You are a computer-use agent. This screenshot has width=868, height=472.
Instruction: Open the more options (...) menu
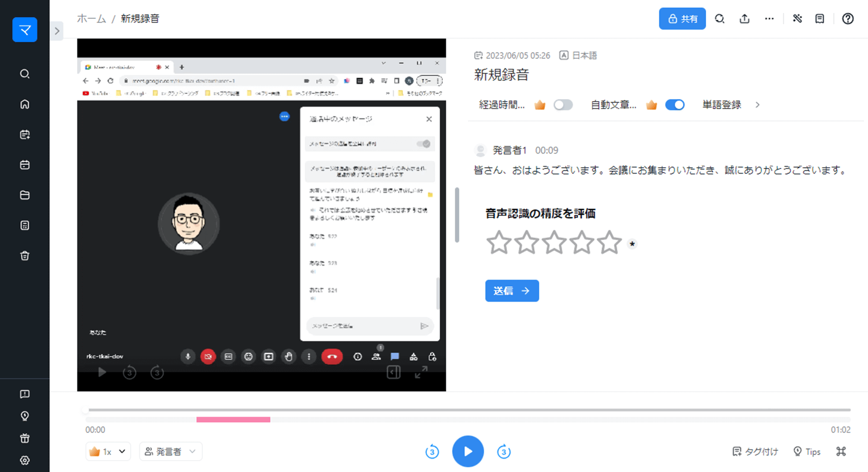tap(769, 19)
